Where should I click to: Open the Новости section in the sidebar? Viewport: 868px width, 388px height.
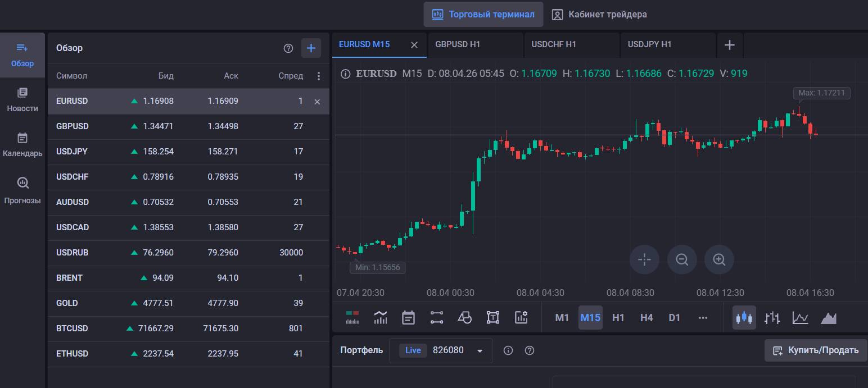pos(22,99)
